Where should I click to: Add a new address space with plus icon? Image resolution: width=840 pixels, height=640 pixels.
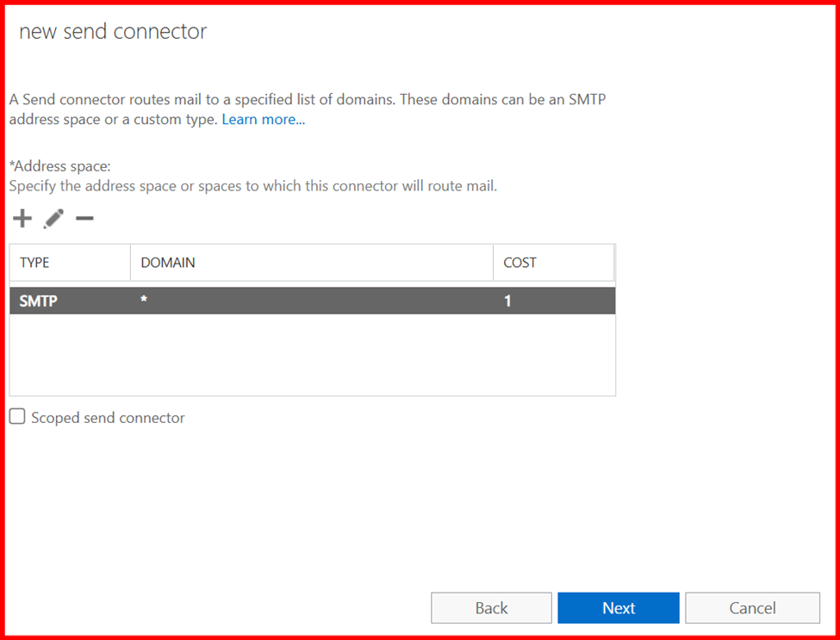click(x=22, y=219)
